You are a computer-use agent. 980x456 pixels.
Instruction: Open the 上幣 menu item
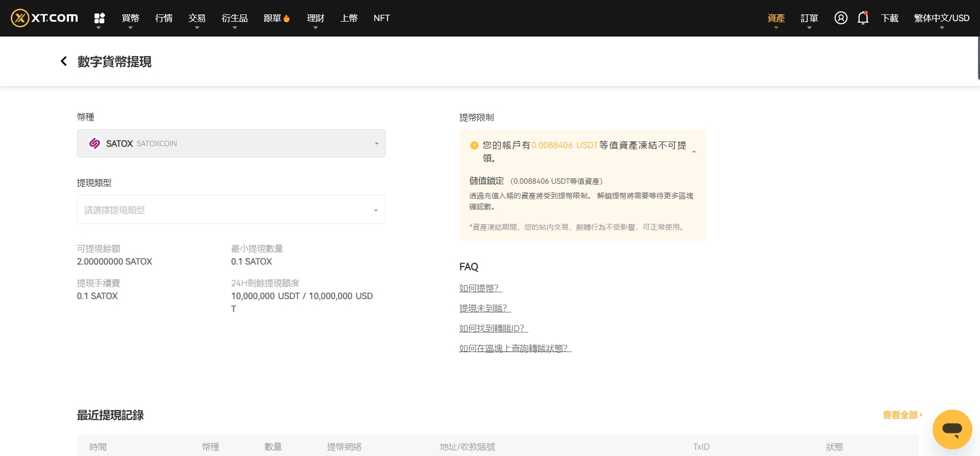click(x=349, y=18)
